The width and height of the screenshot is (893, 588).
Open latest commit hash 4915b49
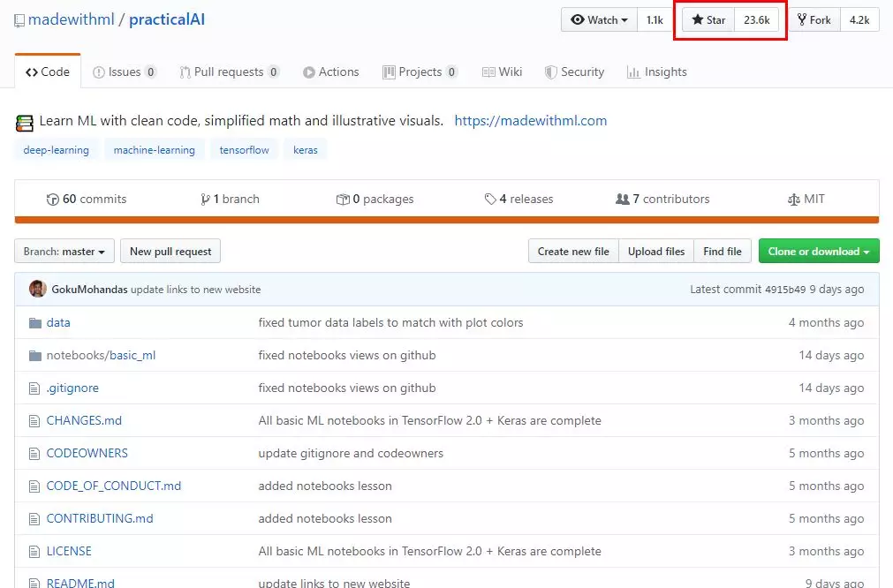784,290
